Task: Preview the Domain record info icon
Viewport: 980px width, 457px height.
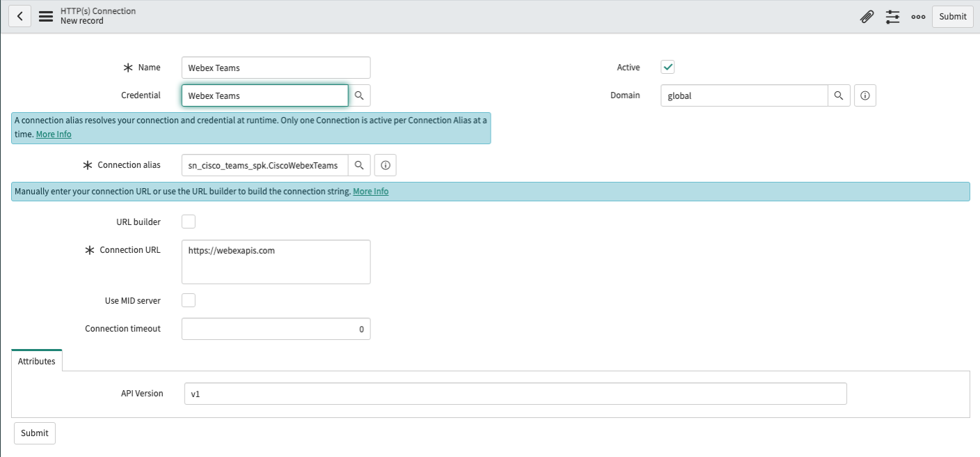Action: (x=864, y=95)
